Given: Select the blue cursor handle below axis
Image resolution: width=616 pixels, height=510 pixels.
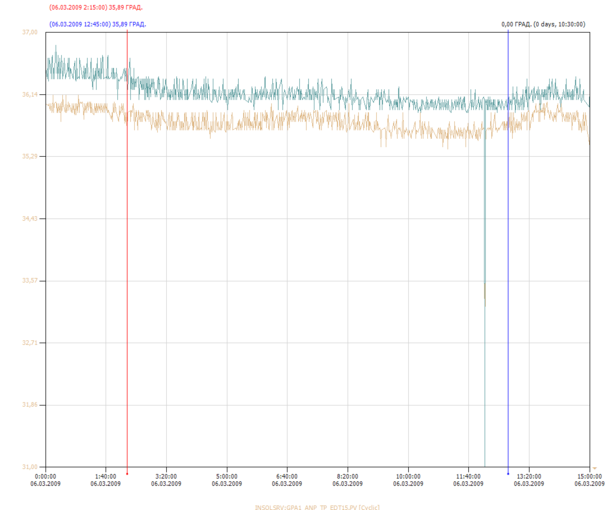Looking at the screenshot, I should click(508, 474).
